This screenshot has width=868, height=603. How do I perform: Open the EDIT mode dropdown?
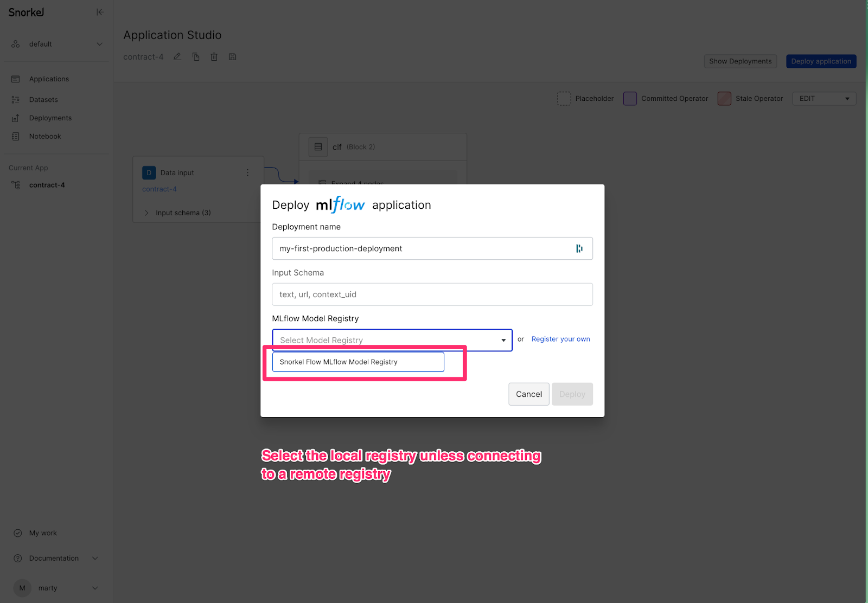[824, 99]
